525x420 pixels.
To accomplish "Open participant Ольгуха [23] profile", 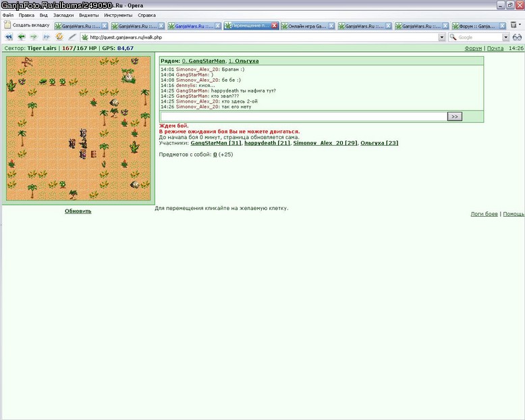I will (x=379, y=143).
